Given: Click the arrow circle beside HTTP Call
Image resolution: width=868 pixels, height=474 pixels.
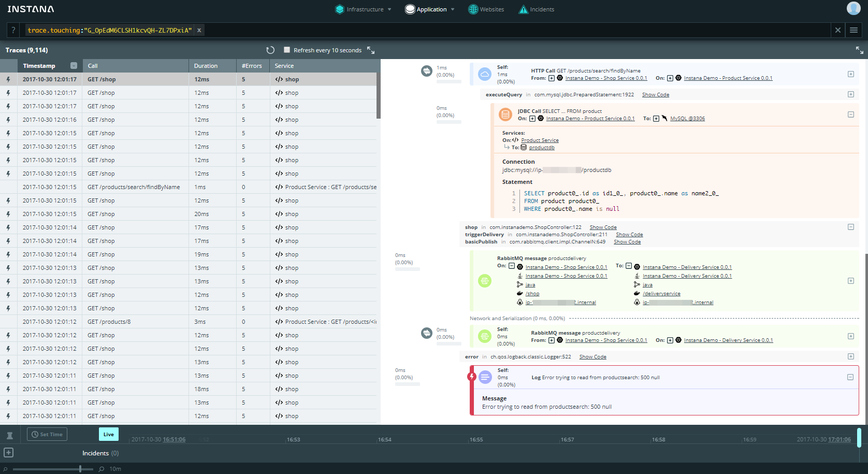Looking at the screenshot, I should click(x=427, y=71).
